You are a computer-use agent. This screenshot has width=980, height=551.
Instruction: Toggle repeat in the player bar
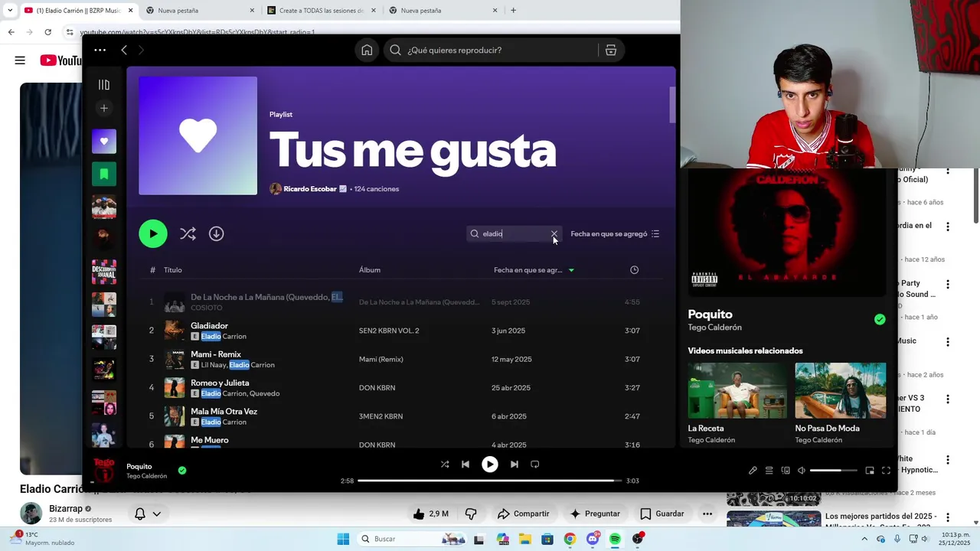coord(534,464)
